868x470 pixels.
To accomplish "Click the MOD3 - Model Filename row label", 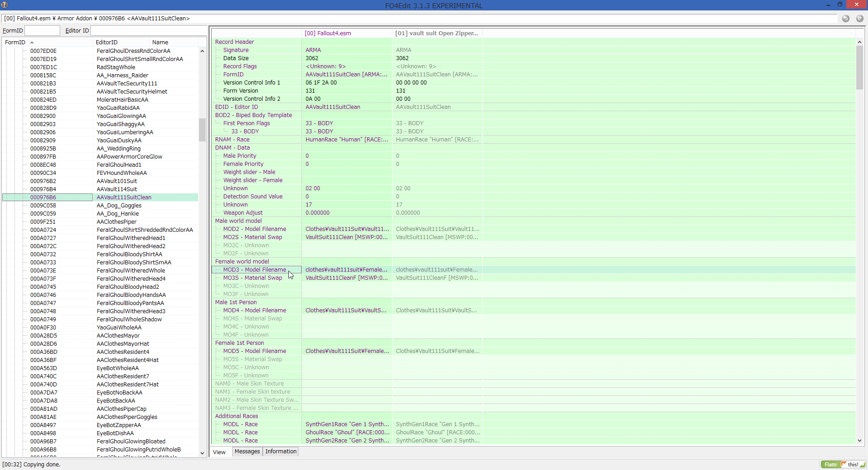I will pyautogui.click(x=255, y=270).
